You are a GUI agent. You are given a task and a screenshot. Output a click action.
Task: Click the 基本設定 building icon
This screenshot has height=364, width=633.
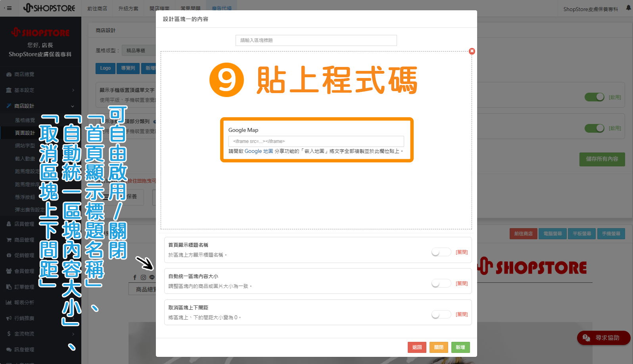point(9,90)
